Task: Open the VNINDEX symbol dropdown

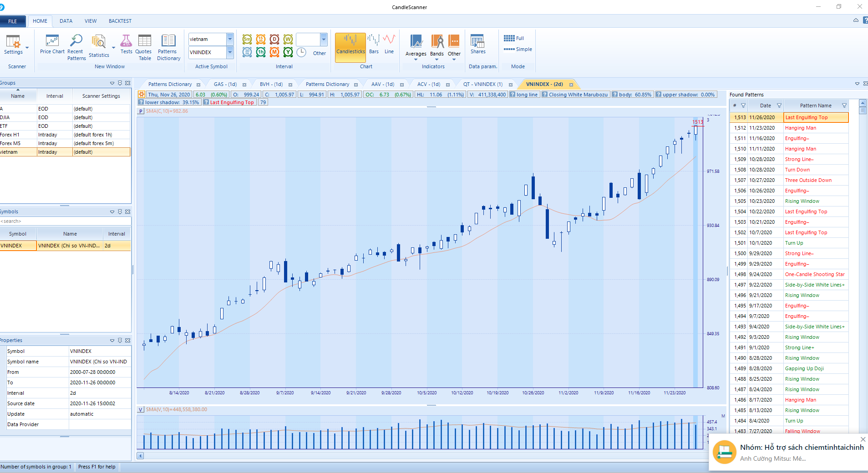Action: click(230, 52)
